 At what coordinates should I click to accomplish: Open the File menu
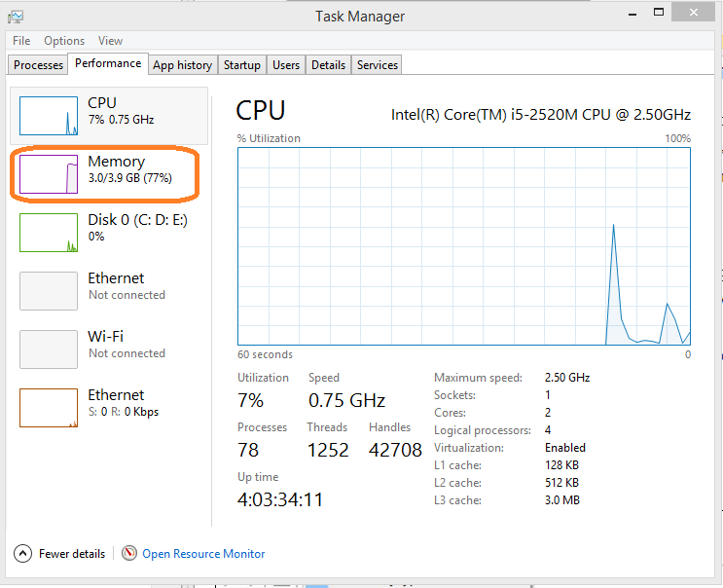coord(21,41)
